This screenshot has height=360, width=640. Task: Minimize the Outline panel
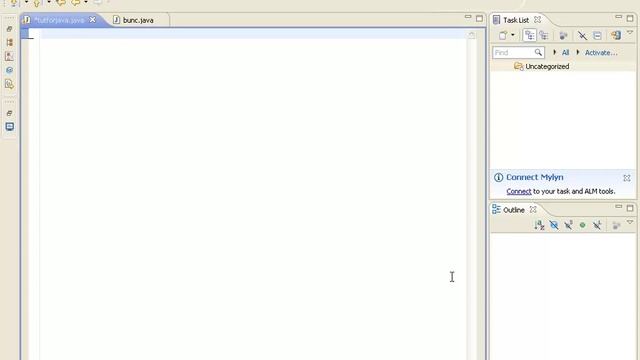618,207
